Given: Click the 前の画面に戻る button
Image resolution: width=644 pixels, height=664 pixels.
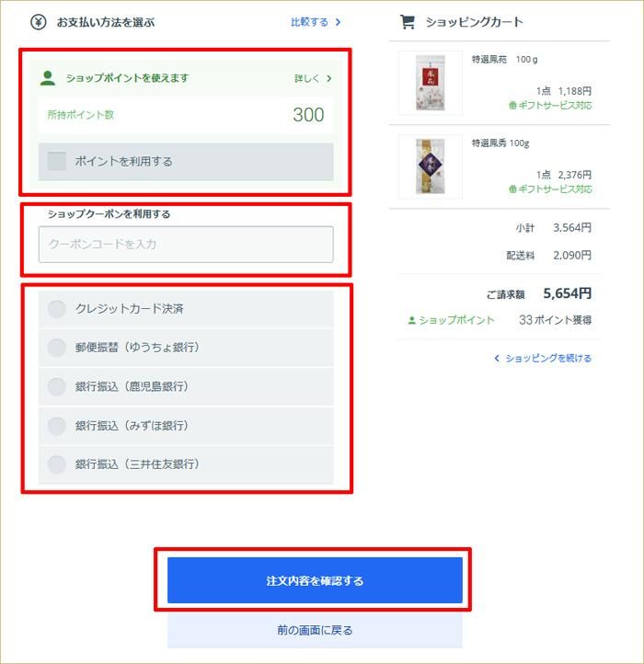Looking at the screenshot, I should [315, 630].
